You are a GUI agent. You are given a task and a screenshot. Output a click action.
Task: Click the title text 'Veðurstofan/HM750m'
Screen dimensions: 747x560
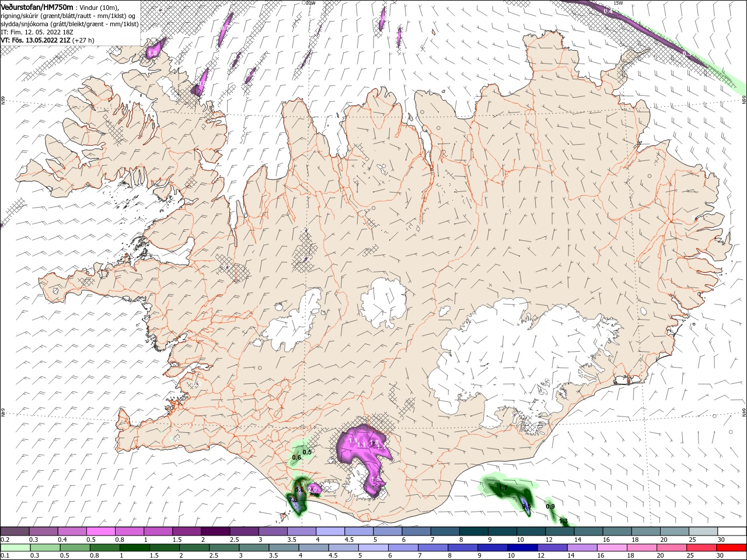37,7
